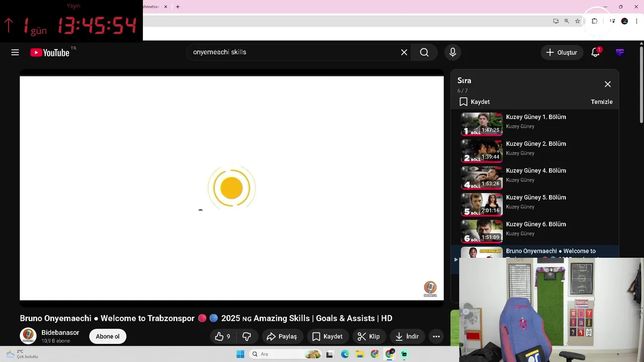644x362 pixels.
Task: Select Kuzey Güney 4. Bölüm thumbnail
Action: 482,177
